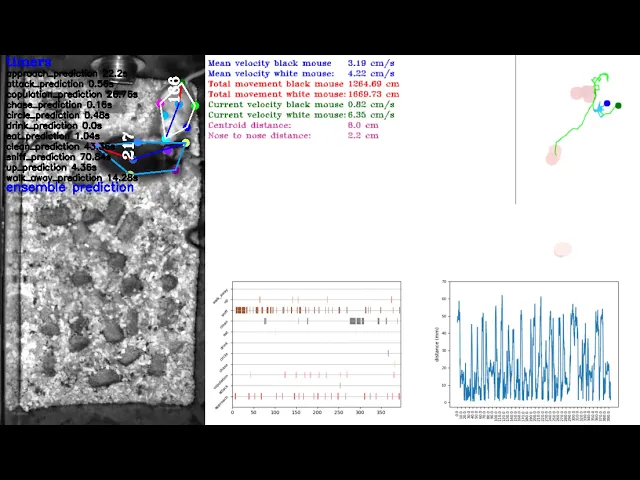The image size is (640, 480).
Task: Click the 'walk_away_prediction' timer line
Action: 72,178
